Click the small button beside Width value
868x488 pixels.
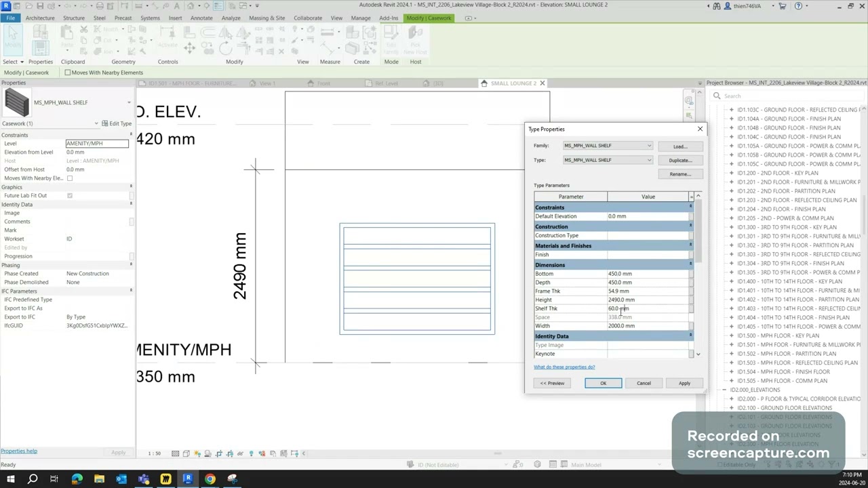click(x=691, y=326)
